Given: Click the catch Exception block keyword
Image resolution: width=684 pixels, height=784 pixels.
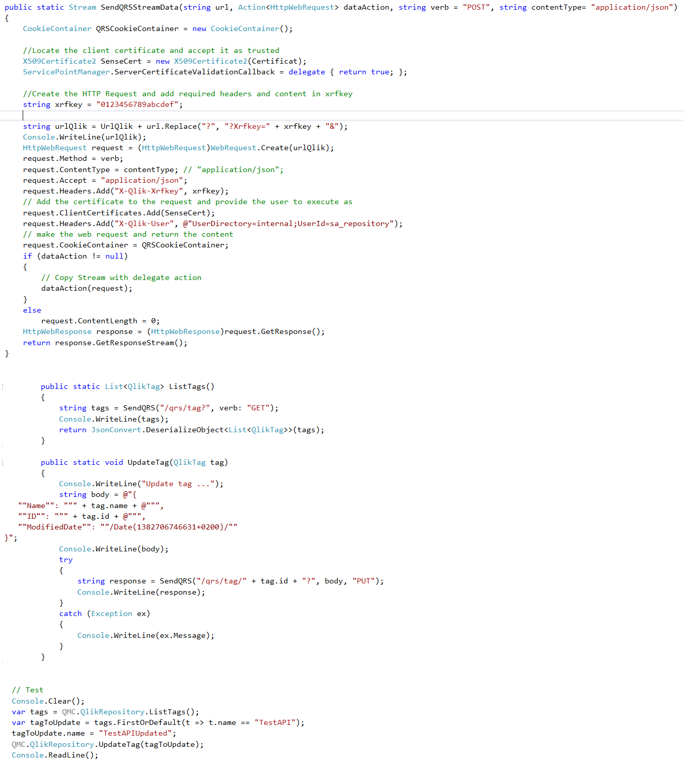Looking at the screenshot, I should tap(70, 613).
